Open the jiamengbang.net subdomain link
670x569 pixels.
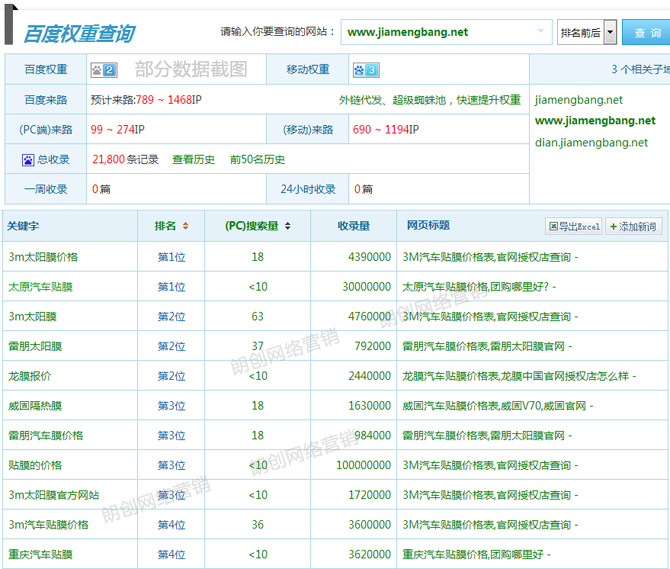click(579, 100)
